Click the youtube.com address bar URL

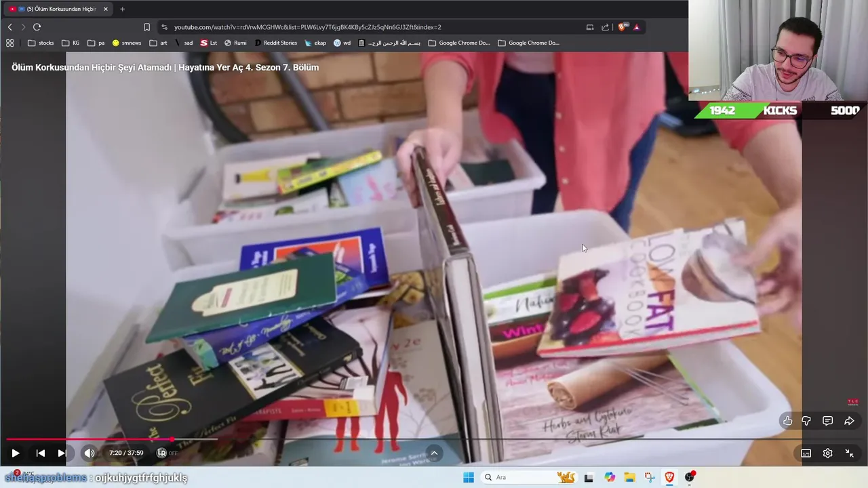point(307,27)
